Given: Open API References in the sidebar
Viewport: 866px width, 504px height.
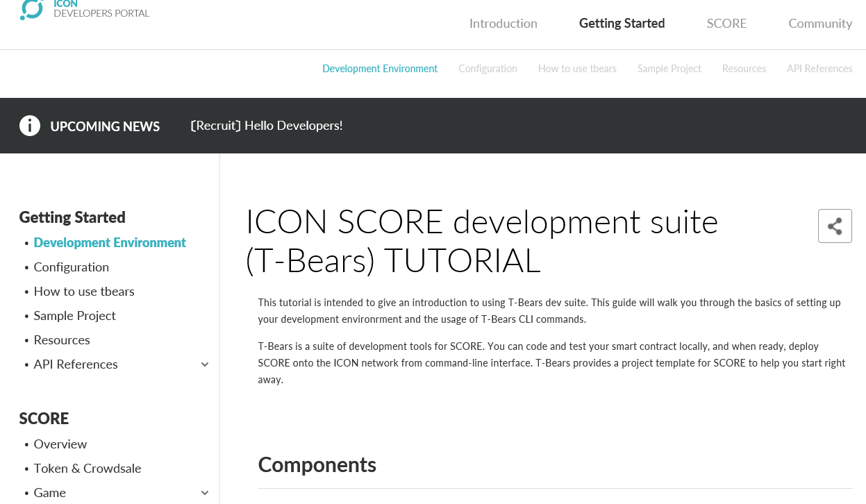Looking at the screenshot, I should click(76, 364).
